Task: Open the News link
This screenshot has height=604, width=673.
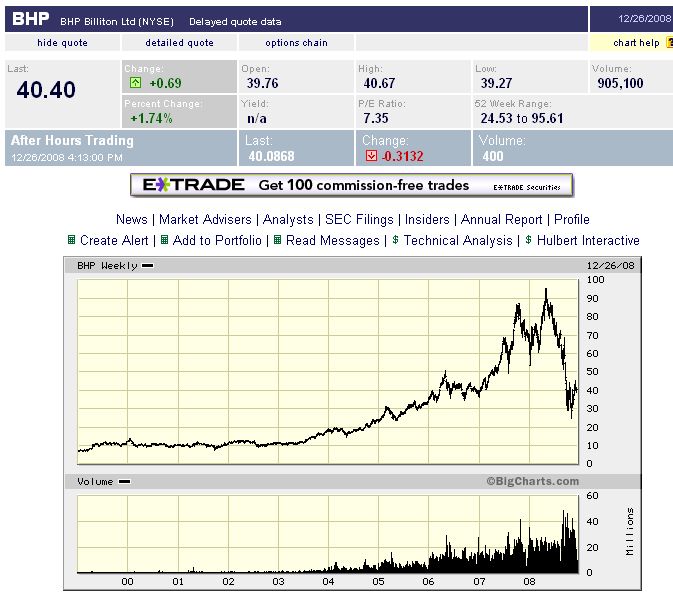Action: tap(132, 219)
